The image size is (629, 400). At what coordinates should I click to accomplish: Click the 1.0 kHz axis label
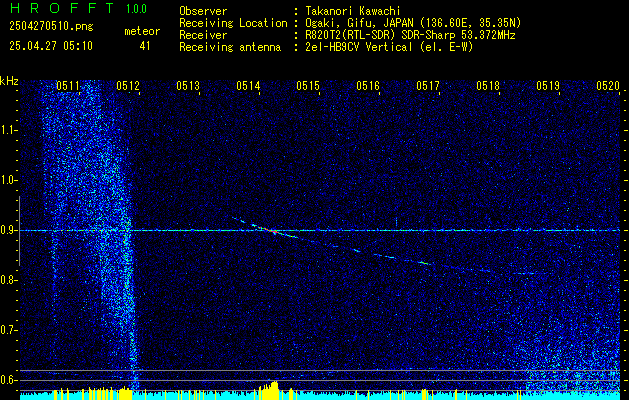8,181
